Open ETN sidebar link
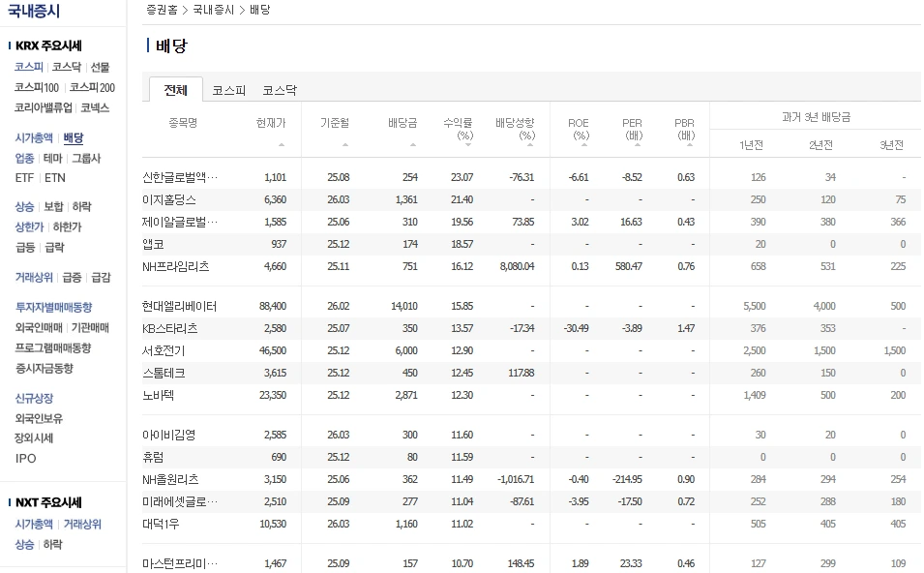The width and height of the screenshot is (924, 573). coord(55,177)
